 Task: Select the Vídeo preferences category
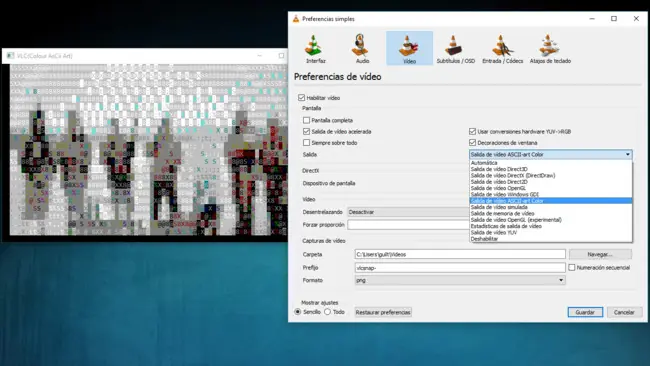coord(409,48)
